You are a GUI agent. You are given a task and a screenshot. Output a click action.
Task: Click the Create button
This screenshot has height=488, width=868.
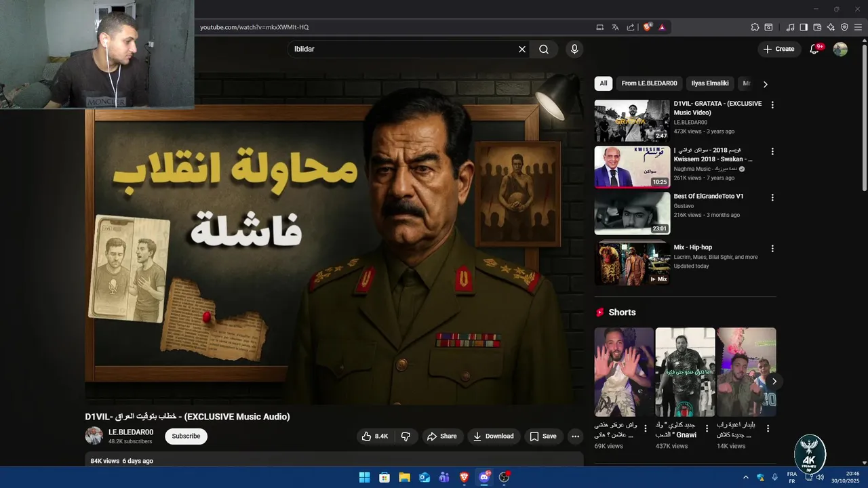tap(778, 49)
